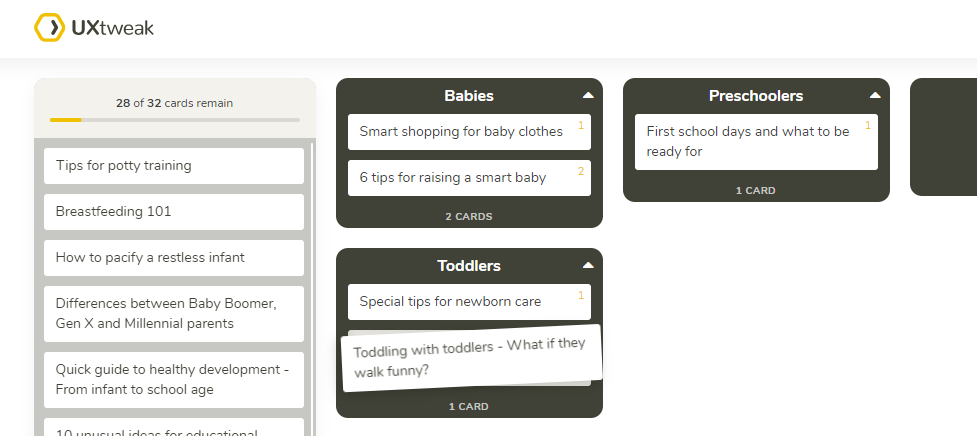
Task: Select the 'Tips for potty training' card
Action: tap(174, 166)
